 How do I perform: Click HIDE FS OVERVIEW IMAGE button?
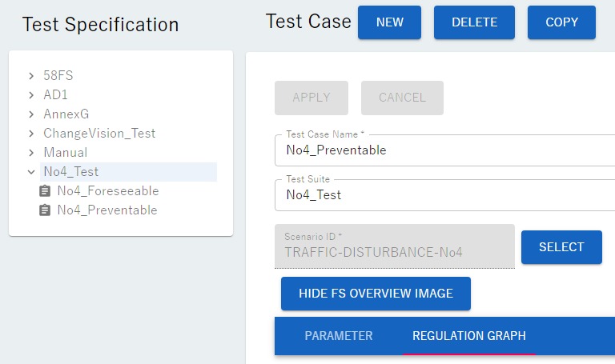pos(376,294)
